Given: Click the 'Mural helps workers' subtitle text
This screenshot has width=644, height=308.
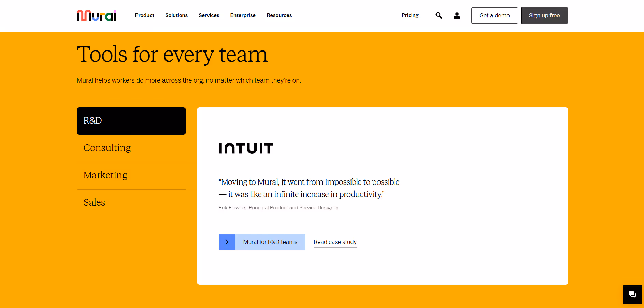Looking at the screenshot, I should [189, 80].
